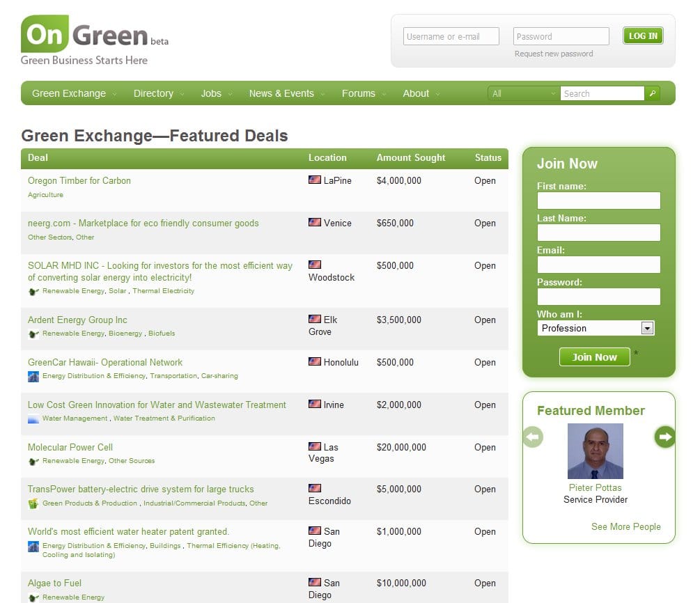This screenshot has height=603, width=700.
Task: Click the $650,000 amount cell
Action: [395, 224]
